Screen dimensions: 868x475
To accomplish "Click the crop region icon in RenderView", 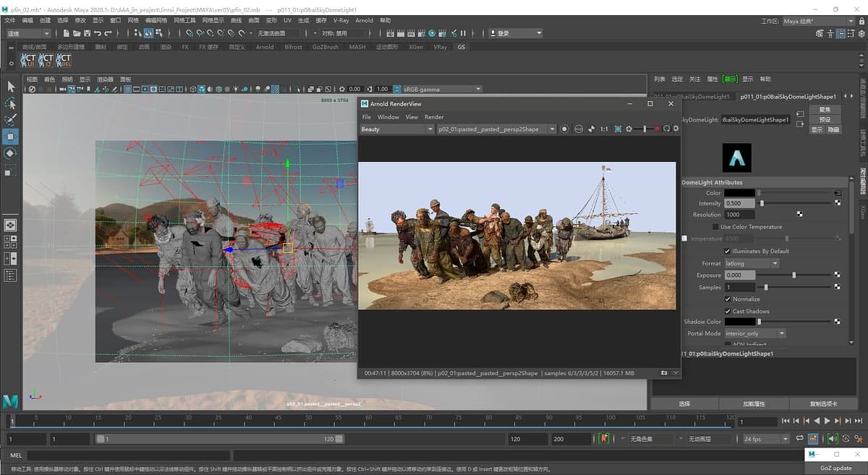I will point(618,129).
